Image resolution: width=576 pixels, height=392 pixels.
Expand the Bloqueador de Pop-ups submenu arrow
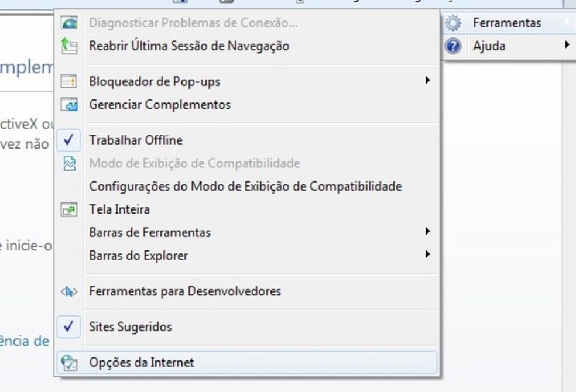pyautogui.click(x=428, y=81)
